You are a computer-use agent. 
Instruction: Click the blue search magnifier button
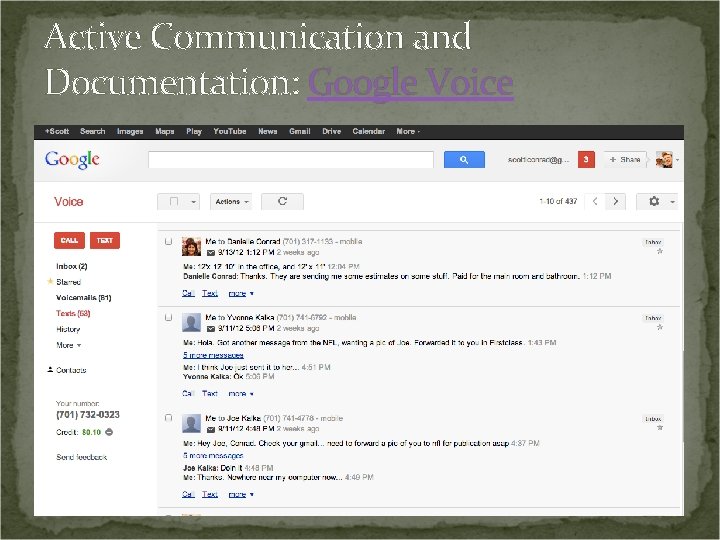click(464, 160)
